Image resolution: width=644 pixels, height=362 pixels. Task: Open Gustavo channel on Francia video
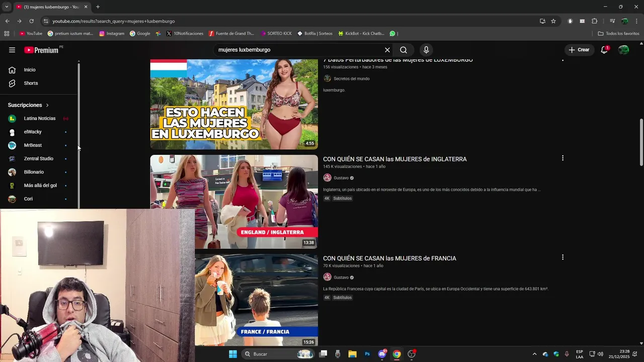point(341,278)
